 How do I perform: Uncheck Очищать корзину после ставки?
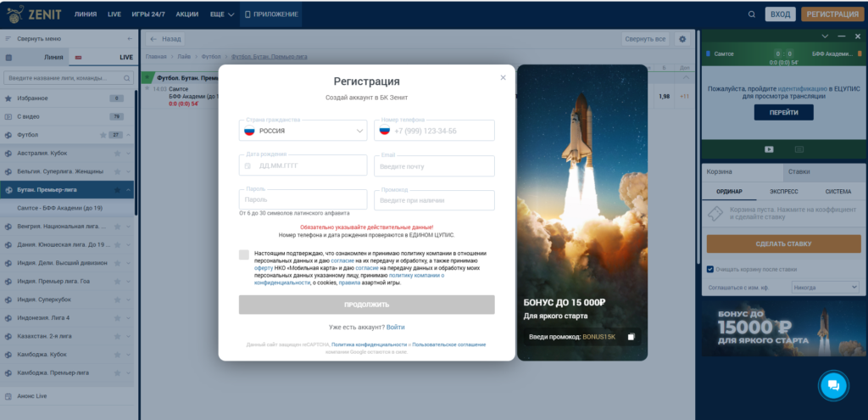coord(710,269)
